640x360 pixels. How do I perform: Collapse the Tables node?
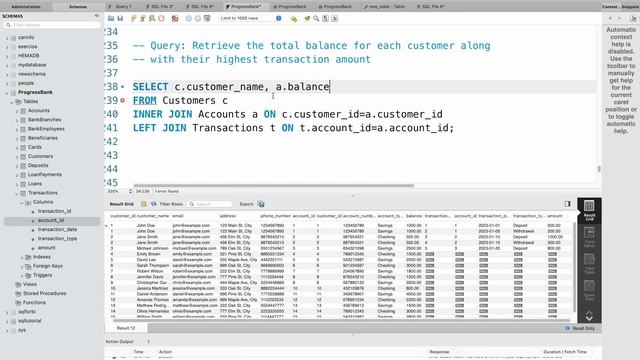[x=12, y=102]
